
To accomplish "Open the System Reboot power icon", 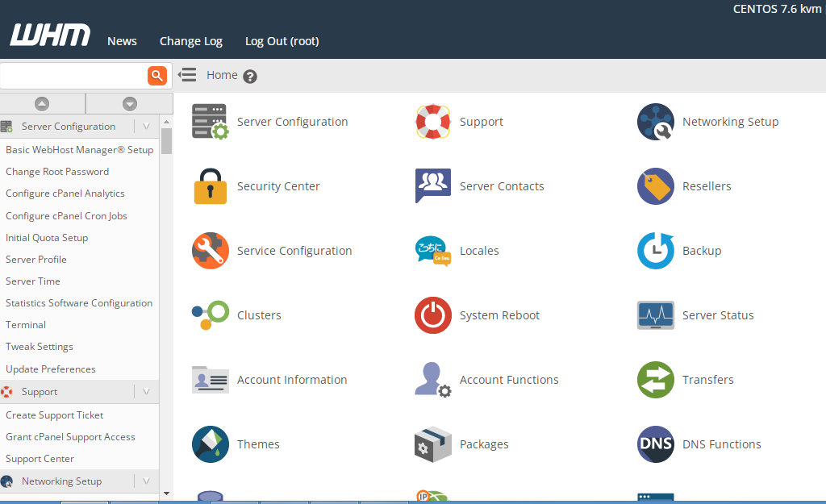I will (x=433, y=315).
